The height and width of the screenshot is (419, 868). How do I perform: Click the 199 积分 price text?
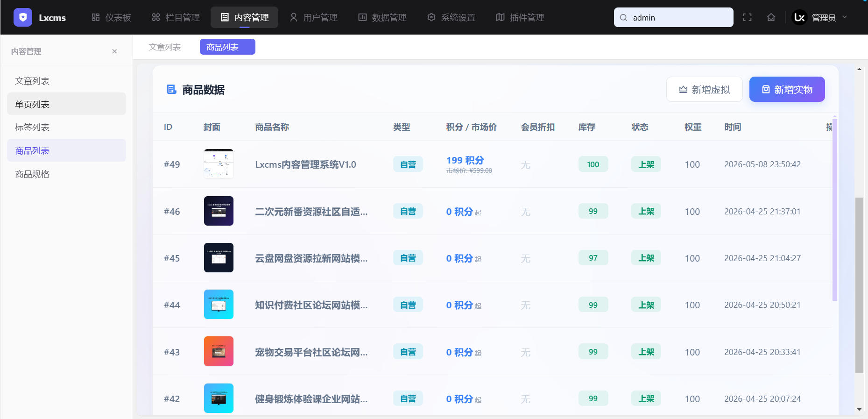(x=465, y=160)
